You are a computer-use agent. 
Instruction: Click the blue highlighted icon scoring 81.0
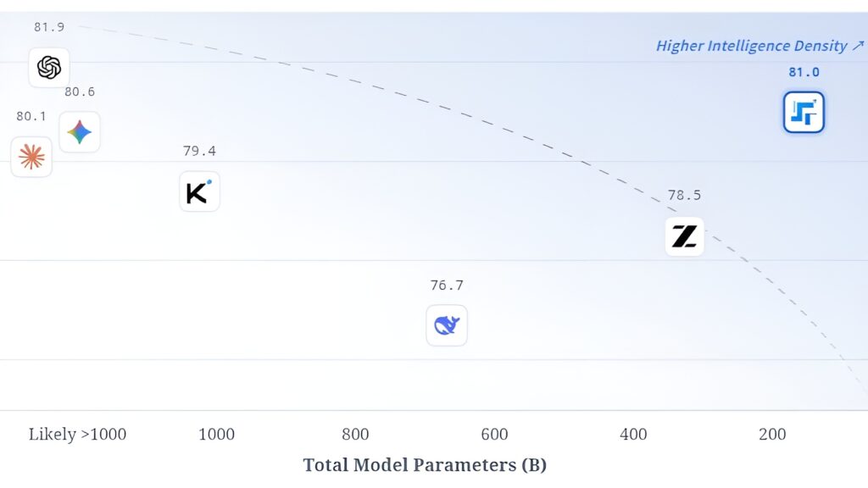[x=804, y=113]
